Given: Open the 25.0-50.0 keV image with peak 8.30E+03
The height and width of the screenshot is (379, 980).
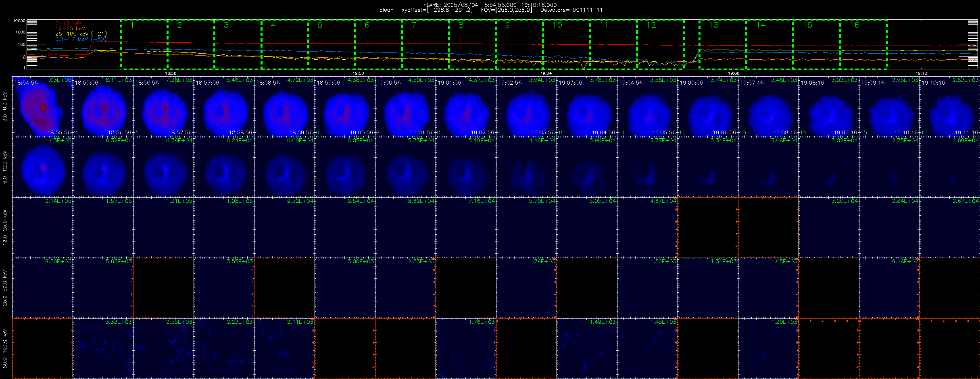Looking at the screenshot, I should [x=42, y=288].
